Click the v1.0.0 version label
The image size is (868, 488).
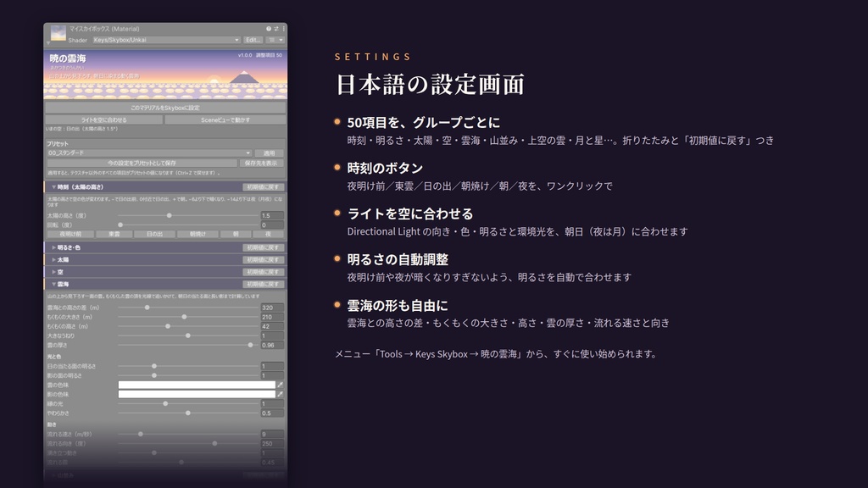245,55
